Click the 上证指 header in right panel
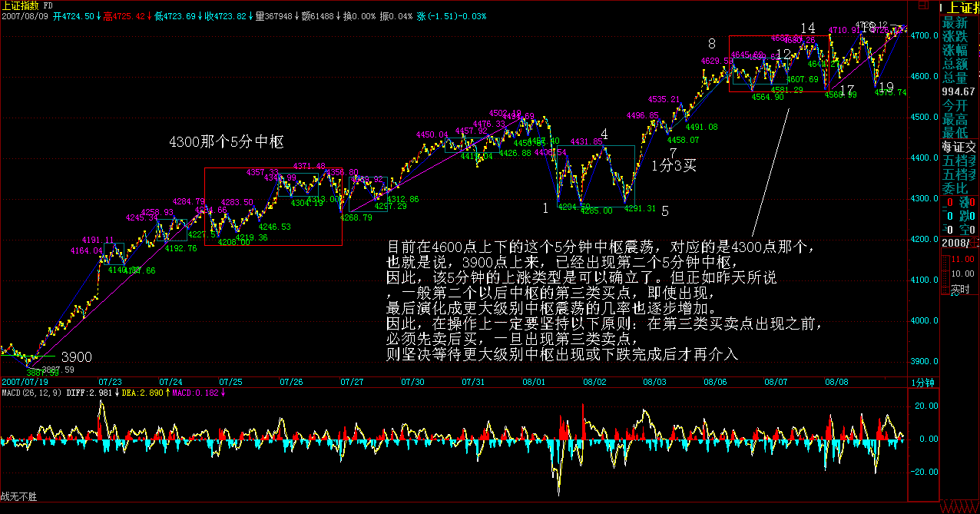Viewport: 980px width, 514px height. [x=960, y=8]
